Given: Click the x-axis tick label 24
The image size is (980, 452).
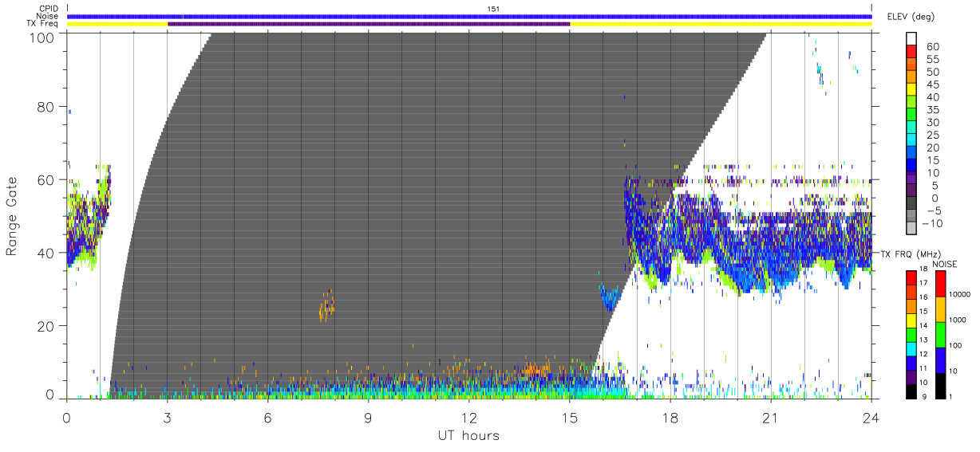Looking at the screenshot, I should pos(871,417).
